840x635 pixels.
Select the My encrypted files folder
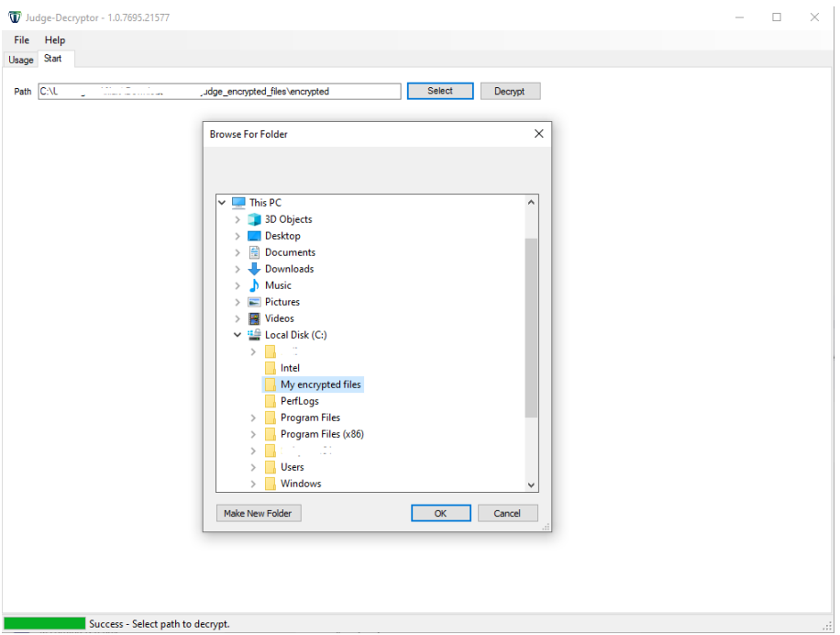point(320,384)
